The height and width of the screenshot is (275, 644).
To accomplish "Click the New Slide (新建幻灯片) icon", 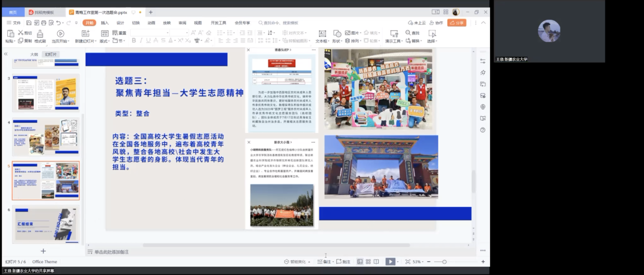I will (85, 33).
